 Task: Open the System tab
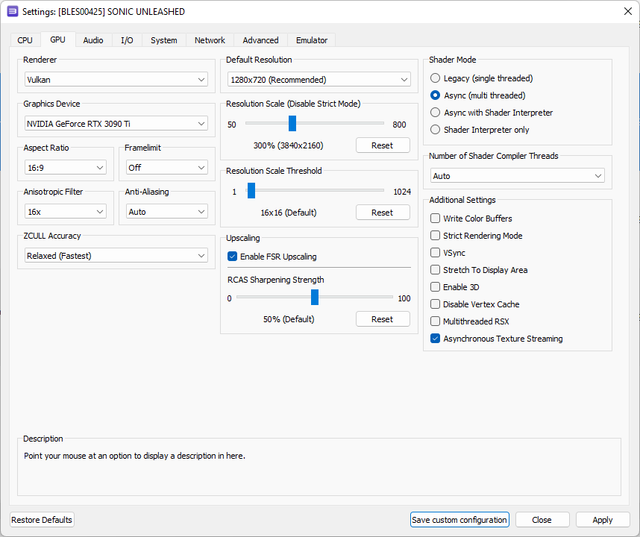tap(164, 40)
